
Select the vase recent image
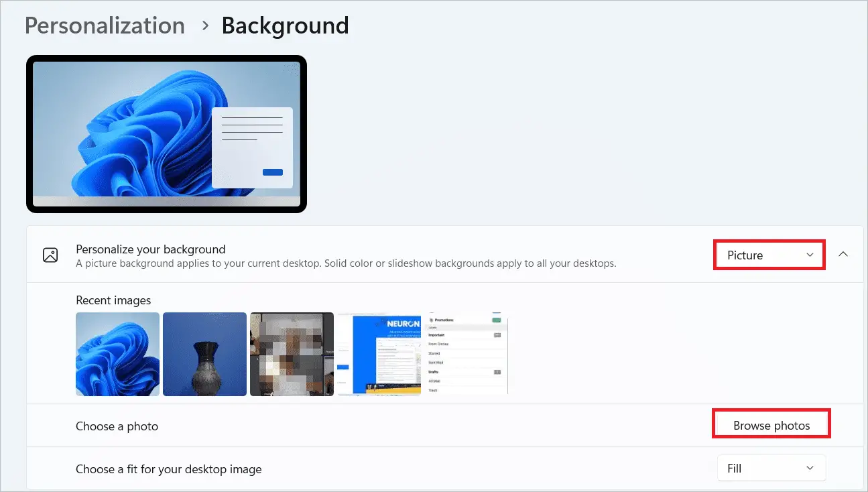tap(204, 354)
